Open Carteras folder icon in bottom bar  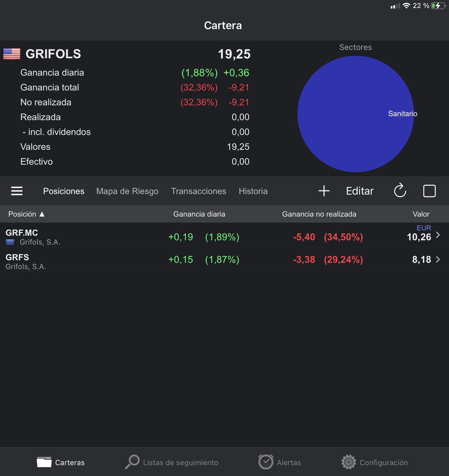[44, 462]
